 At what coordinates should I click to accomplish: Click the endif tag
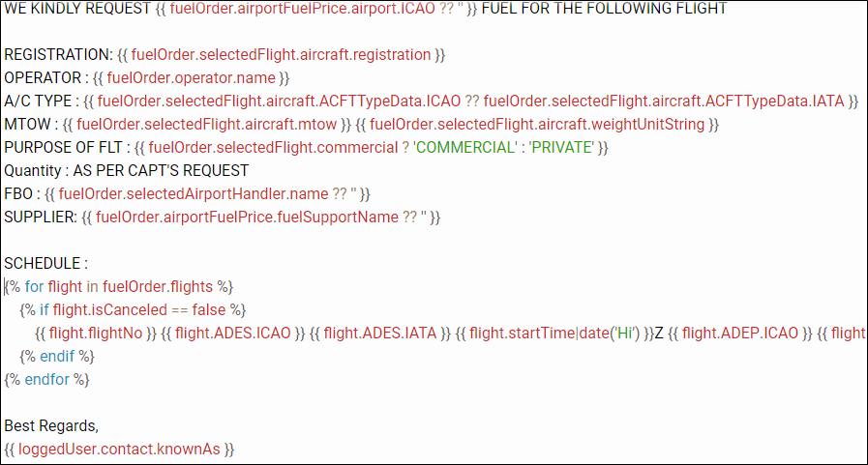coord(57,357)
